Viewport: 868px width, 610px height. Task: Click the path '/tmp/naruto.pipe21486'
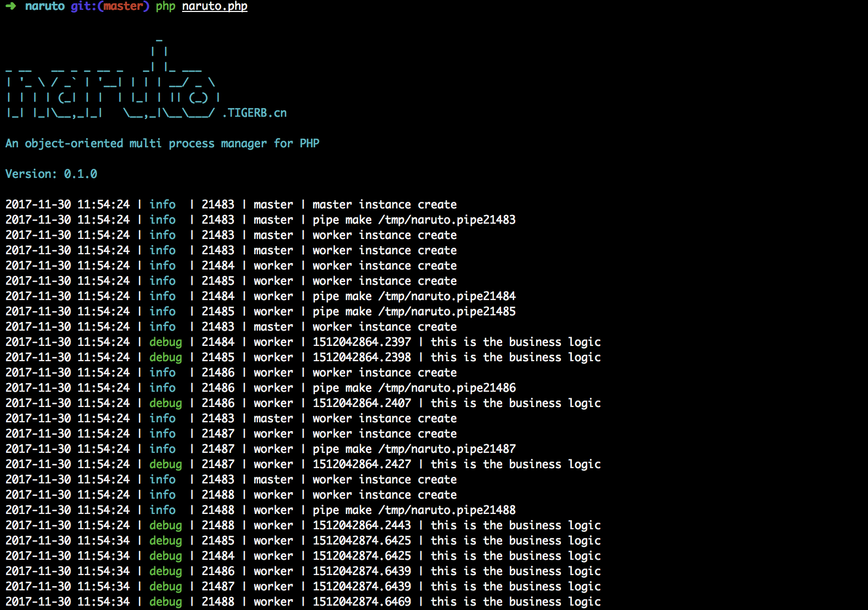point(447,388)
